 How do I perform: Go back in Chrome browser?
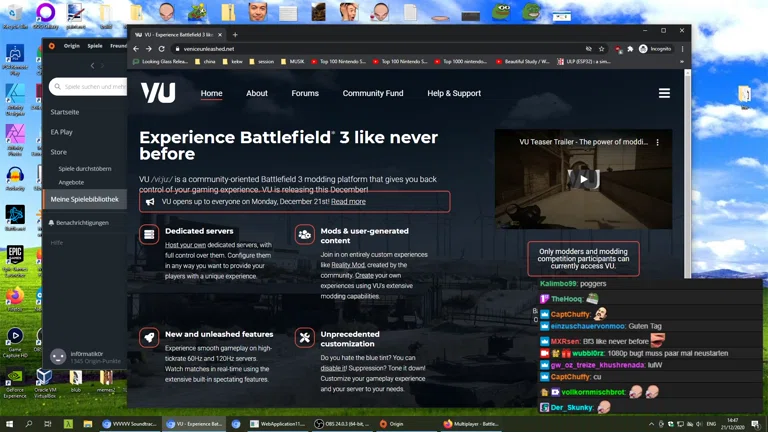click(136, 49)
